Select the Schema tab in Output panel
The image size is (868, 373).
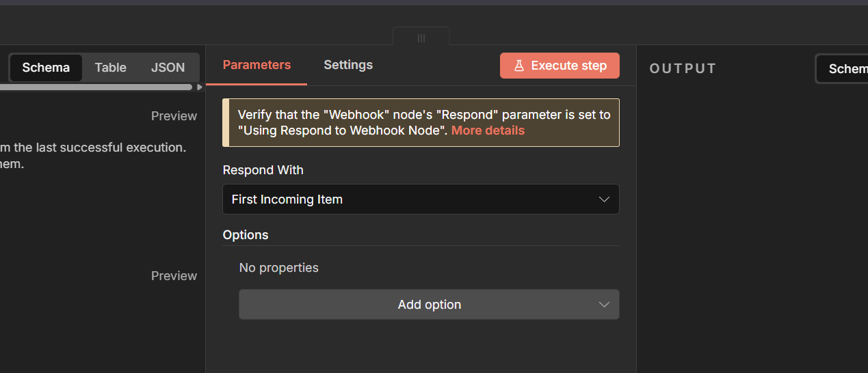coord(847,69)
